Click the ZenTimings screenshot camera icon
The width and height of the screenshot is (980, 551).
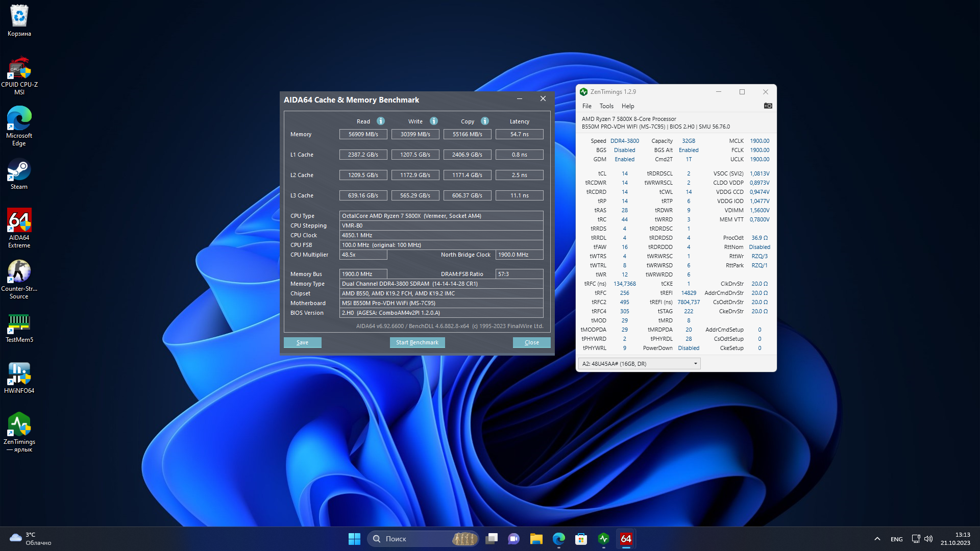pyautogui.click(x=768, y=106)
